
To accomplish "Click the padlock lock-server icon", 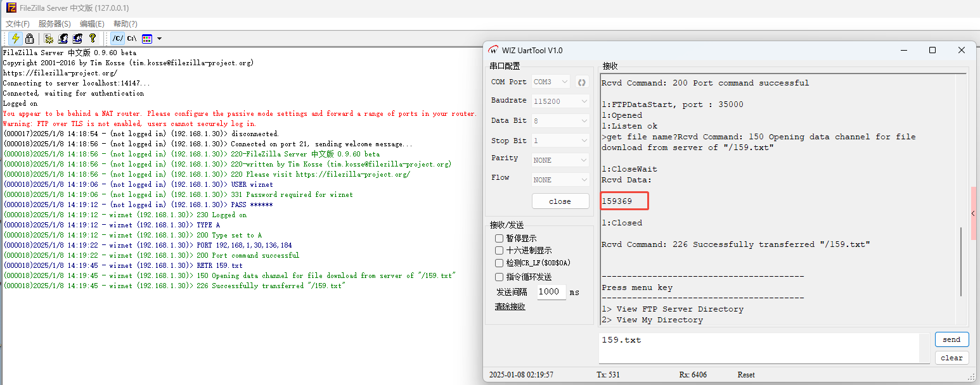I will [x=29, y=39].
